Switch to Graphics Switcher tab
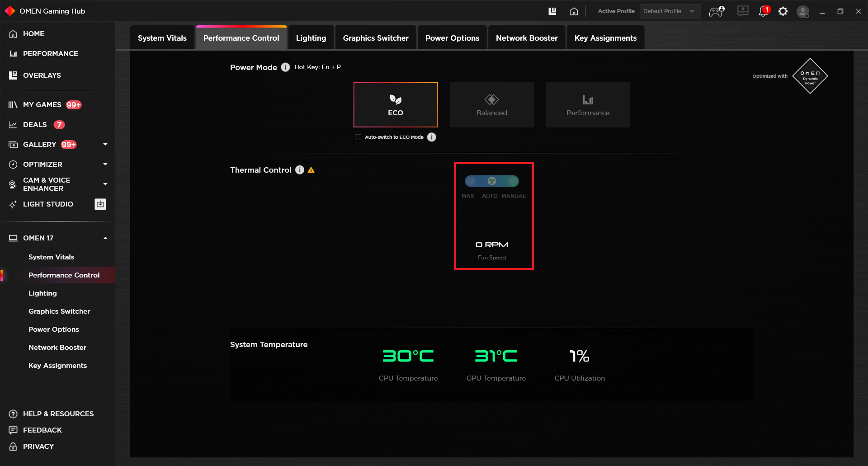868x466 pixels. (x=376, y=38)
